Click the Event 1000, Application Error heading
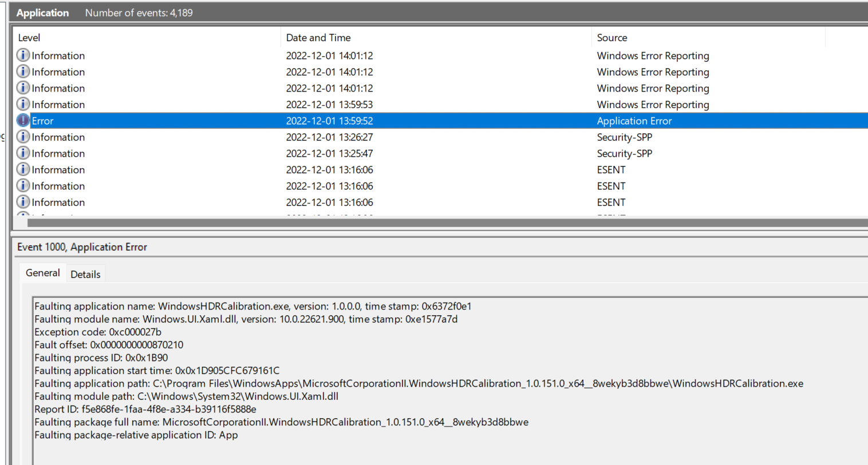This screenshot has height=465, width=868. [82, 247]
